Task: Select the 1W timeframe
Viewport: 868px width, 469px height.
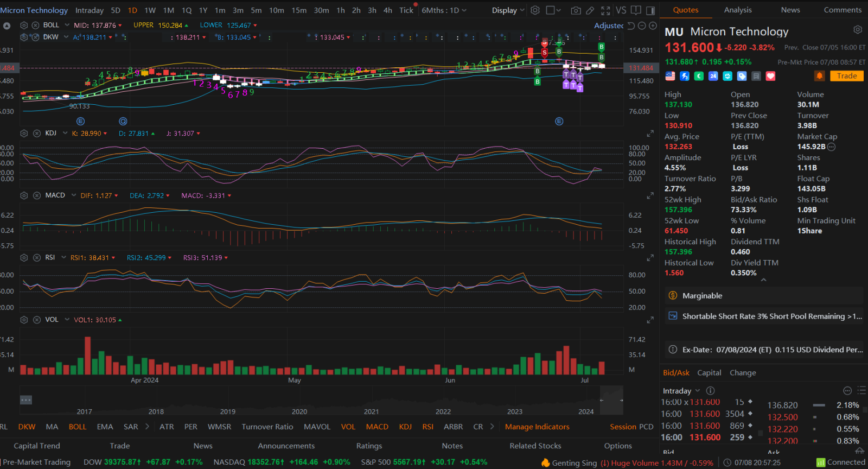Action: 150,10
